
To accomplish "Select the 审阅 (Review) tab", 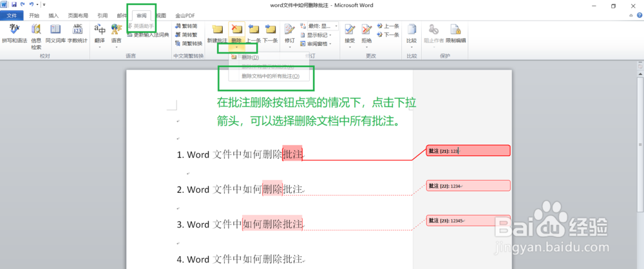I will click(141, 15).
